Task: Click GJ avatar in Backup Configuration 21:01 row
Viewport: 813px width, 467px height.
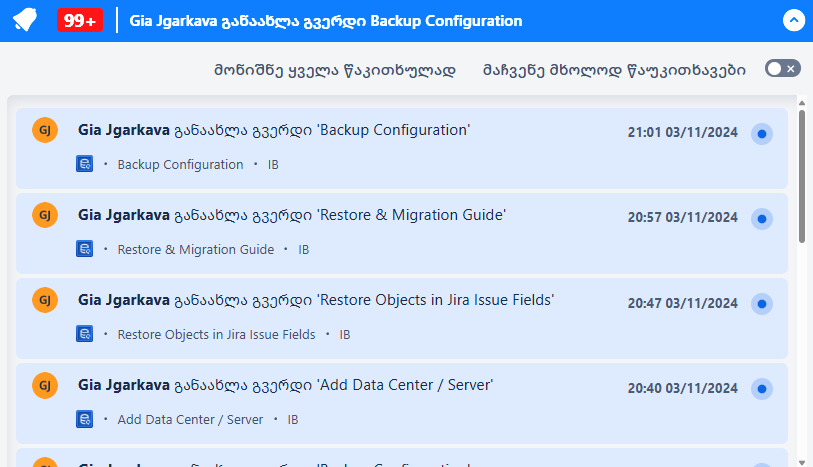Action: pyautogui.click(x=45, y=130)
